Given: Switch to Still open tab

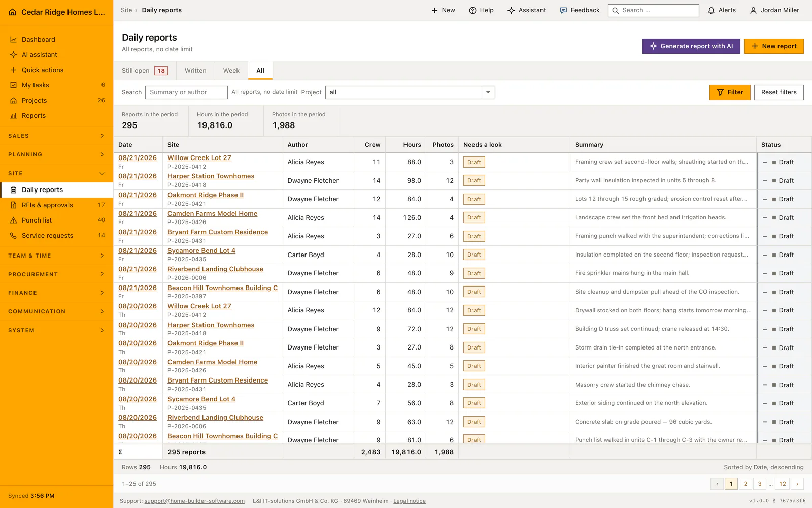Looking at the screenshot, I should [145, 71].
